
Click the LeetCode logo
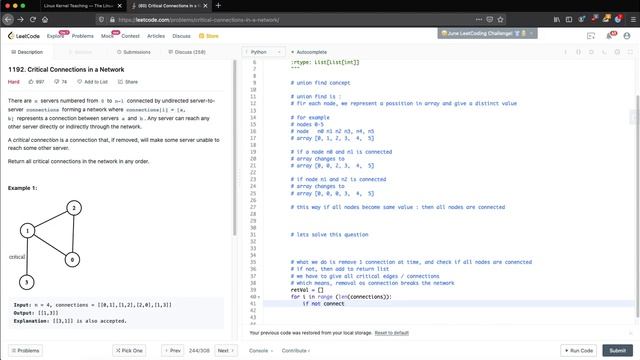coord(24,36)
